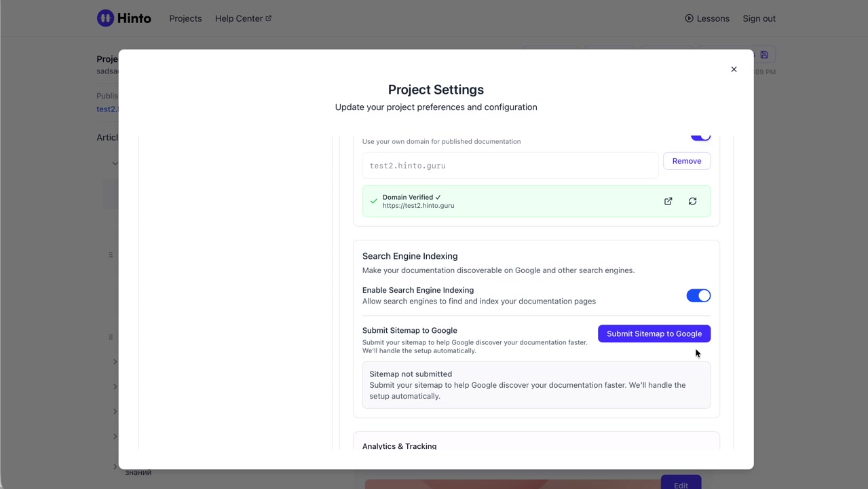
Task: Expand the chevron beside the 'знаний' item
Action: [x=115, y=467]
